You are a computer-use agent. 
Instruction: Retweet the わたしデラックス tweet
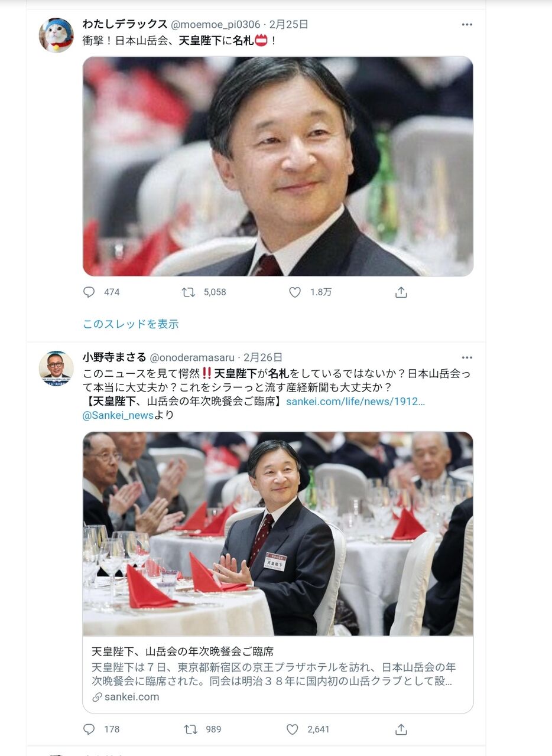pos(188,292)
